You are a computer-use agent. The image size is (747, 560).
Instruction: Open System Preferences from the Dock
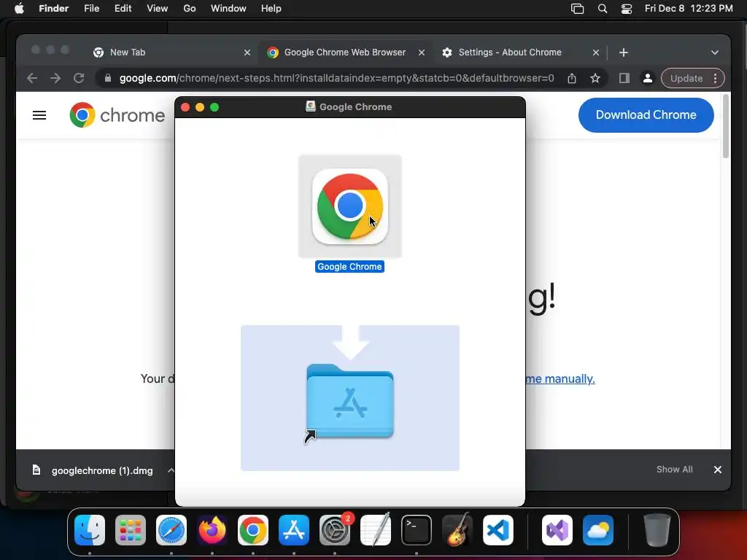(x=335, y=530)
